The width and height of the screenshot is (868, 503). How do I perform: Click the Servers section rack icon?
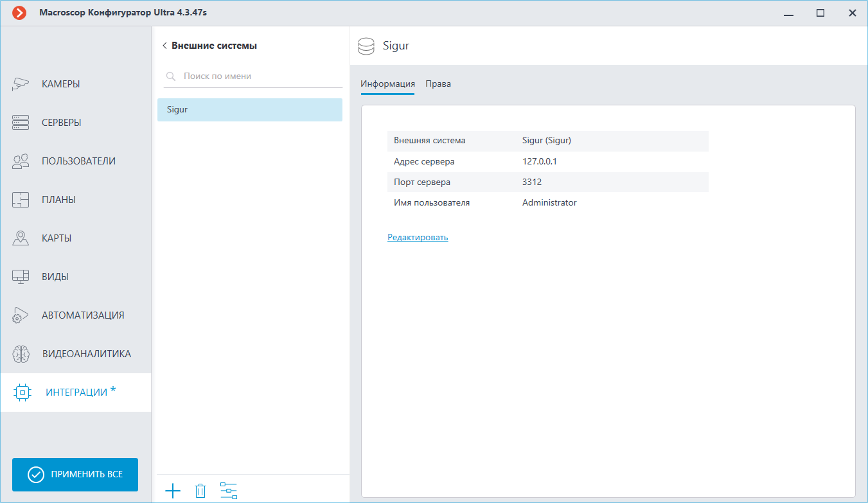click(x=21, y=123)
